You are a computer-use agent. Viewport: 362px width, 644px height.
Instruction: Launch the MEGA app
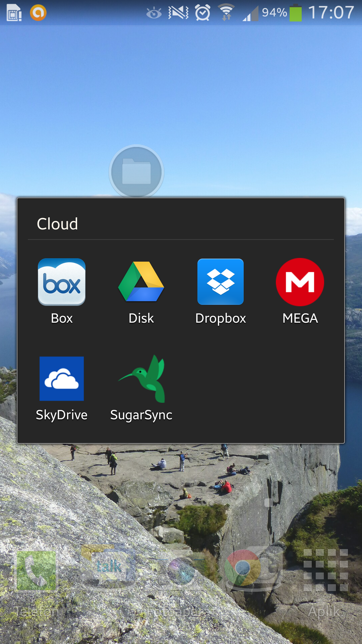pos(300,282)
